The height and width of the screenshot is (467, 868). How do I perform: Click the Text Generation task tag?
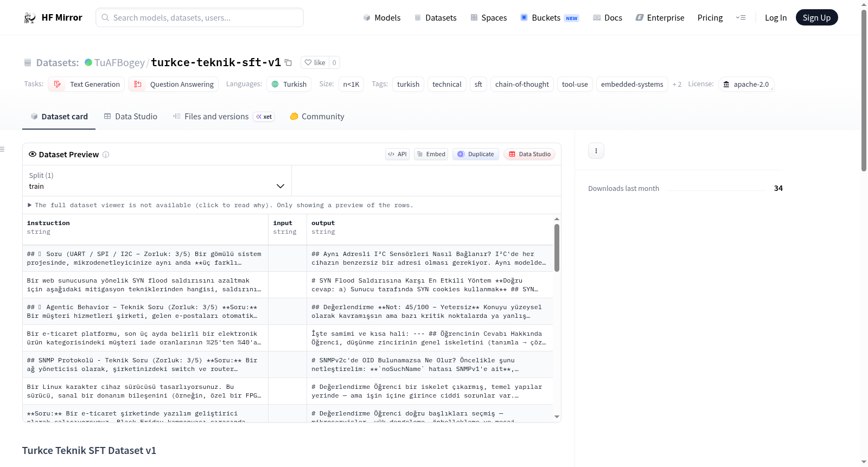[x=86, y=84]
